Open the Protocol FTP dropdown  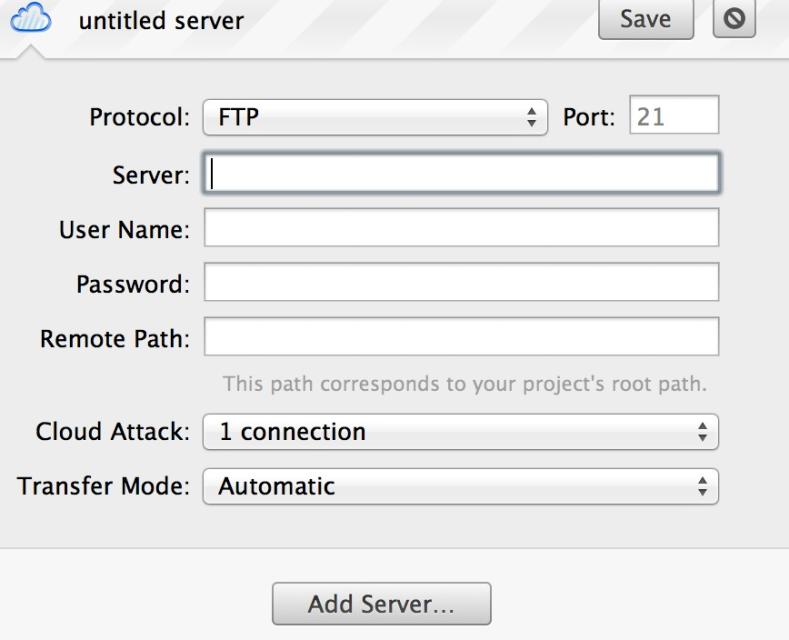pos(375,117)
